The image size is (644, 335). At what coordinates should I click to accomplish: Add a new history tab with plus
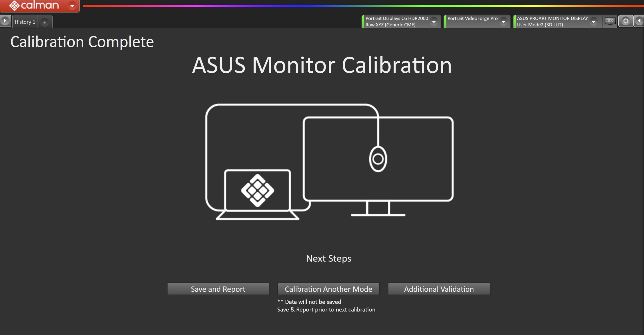click(45, 22)
